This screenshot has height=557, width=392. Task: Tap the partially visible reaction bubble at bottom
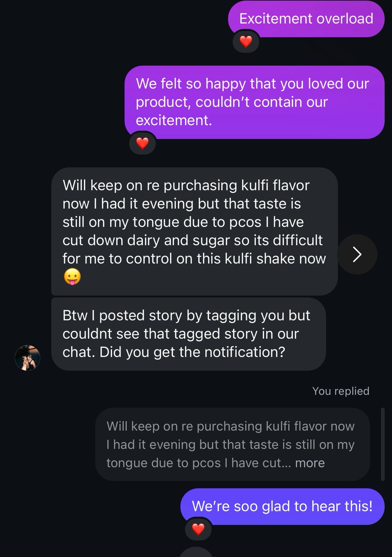pyautogui.click(x=197, y=553)
